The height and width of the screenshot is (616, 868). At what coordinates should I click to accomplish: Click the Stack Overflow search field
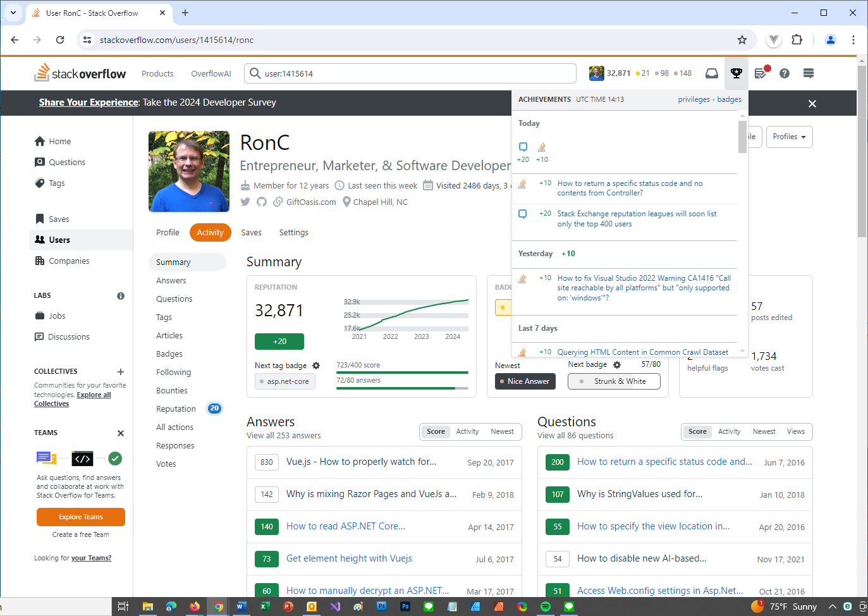point(410,73)
